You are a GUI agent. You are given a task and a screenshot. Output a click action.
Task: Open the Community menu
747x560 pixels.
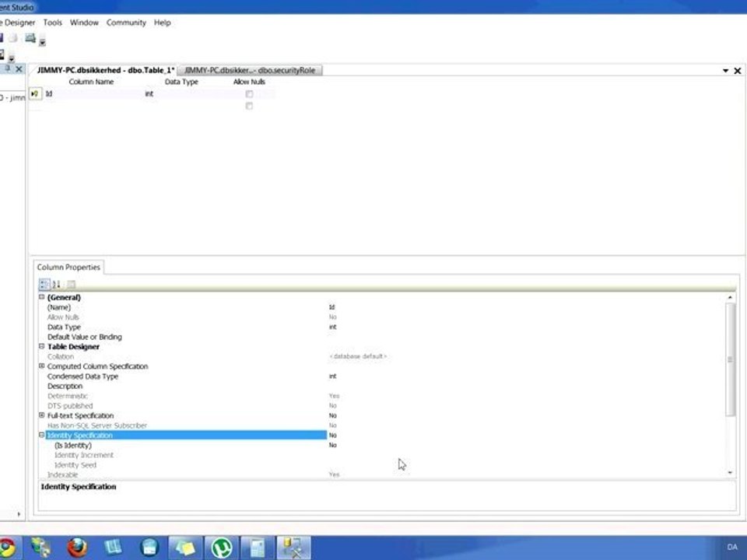(126, 23)
